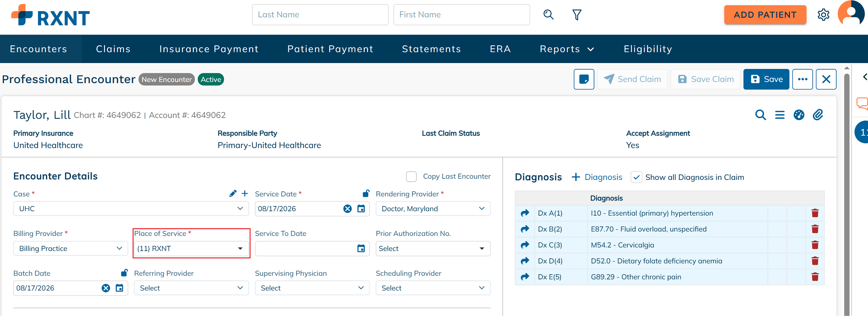The width and height of the screenshot is (868, 317).
Task: Delete the D52.0 folate anemia diagnosis
Action: (815, 261)
